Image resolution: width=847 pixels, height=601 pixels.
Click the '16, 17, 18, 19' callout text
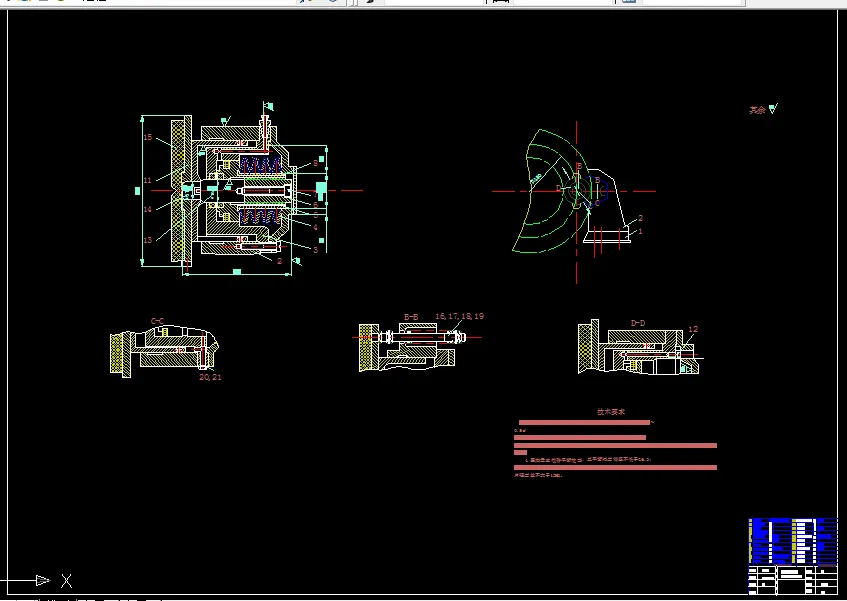[x=460, y=316]
